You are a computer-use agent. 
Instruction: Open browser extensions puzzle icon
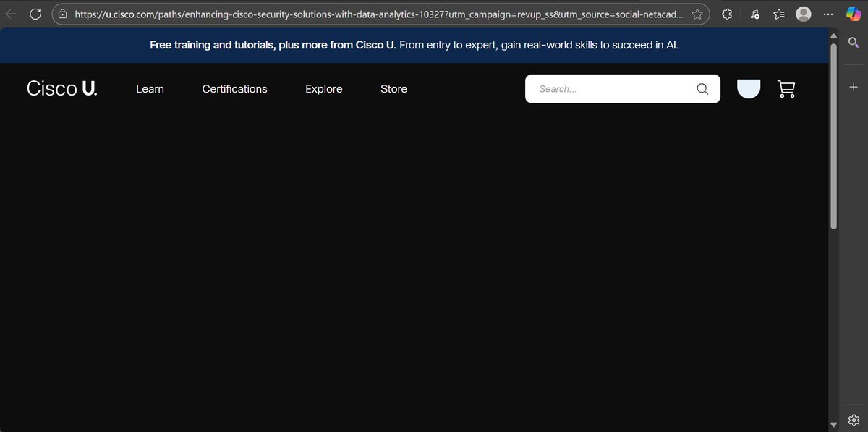coord(726,13)
